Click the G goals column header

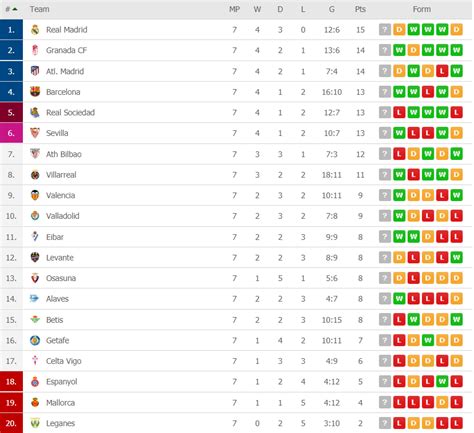332,9
